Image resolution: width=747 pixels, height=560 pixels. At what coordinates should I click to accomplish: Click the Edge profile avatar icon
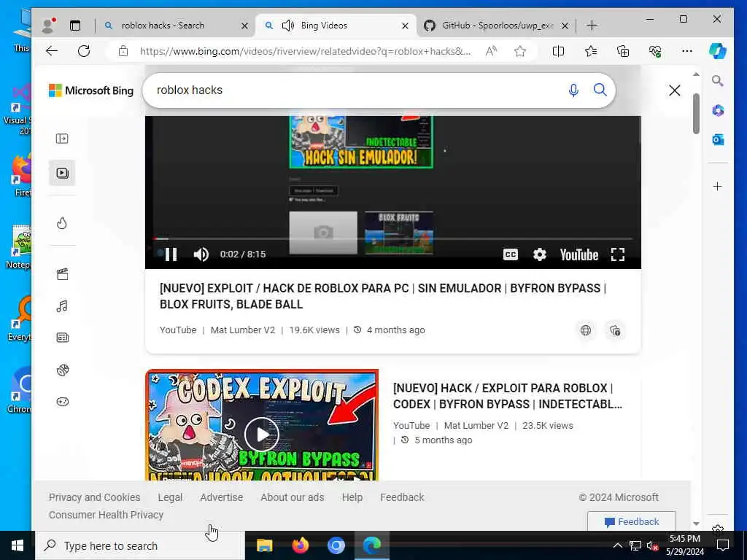(47, 26)
